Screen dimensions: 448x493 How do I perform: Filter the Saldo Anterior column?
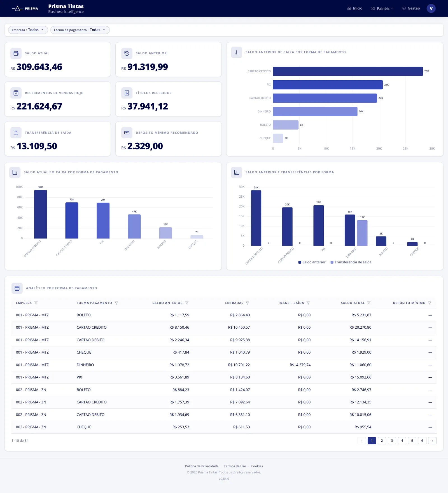pos(187,303)
